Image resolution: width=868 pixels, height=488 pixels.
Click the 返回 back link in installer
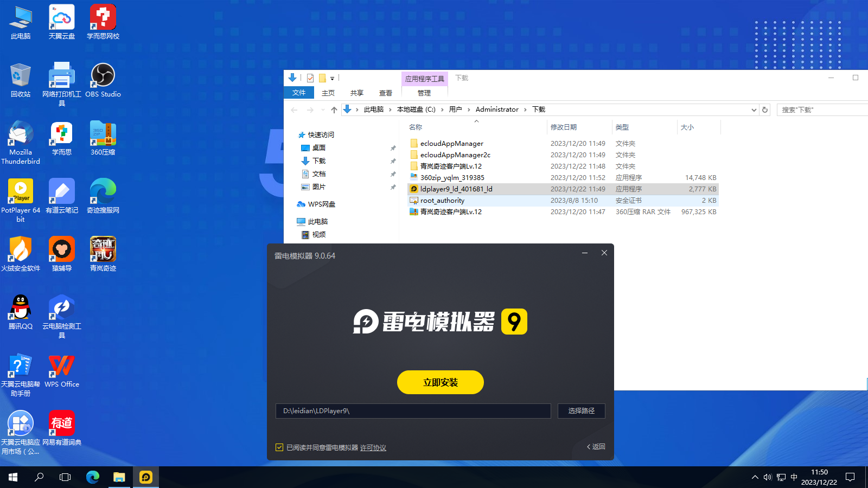tap(596, 447)
